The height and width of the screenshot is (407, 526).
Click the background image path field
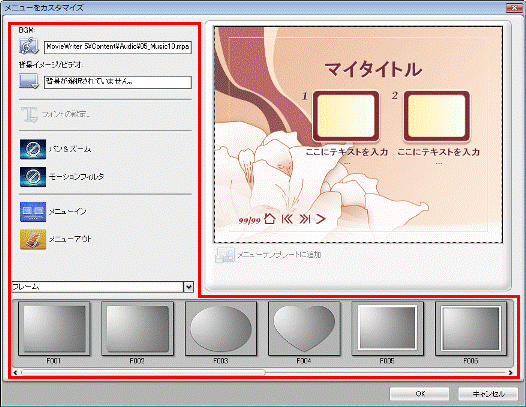pos(118,82)
